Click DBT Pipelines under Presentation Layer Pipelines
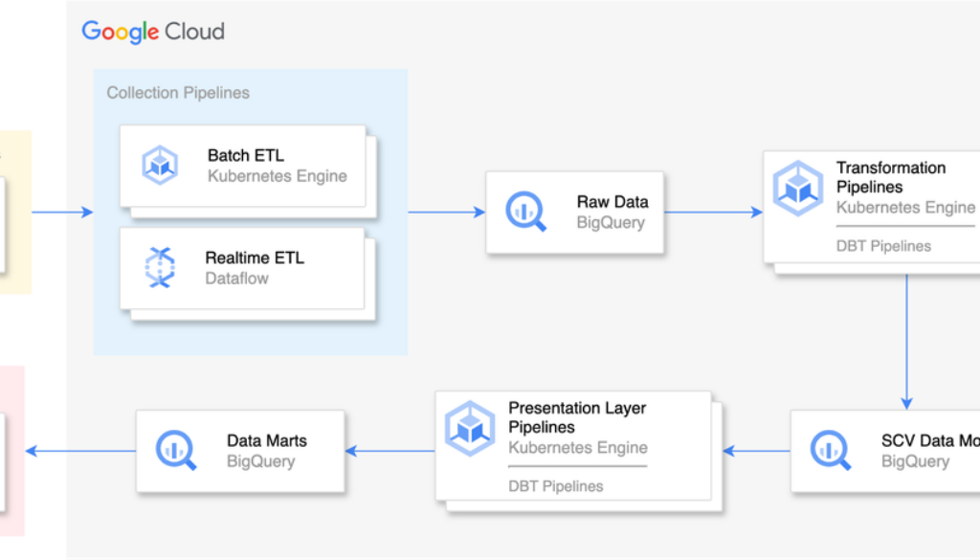Image resolution: width=980 pixels, height=560 pixels. click(x=555, y=486)
